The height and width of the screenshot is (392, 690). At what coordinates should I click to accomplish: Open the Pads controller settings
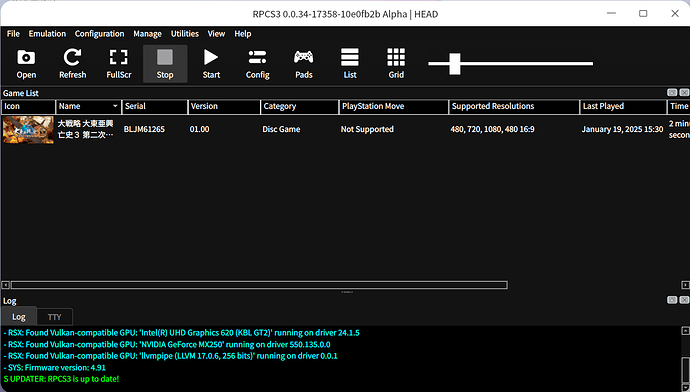pyautogui.click(x=304, y=64)
